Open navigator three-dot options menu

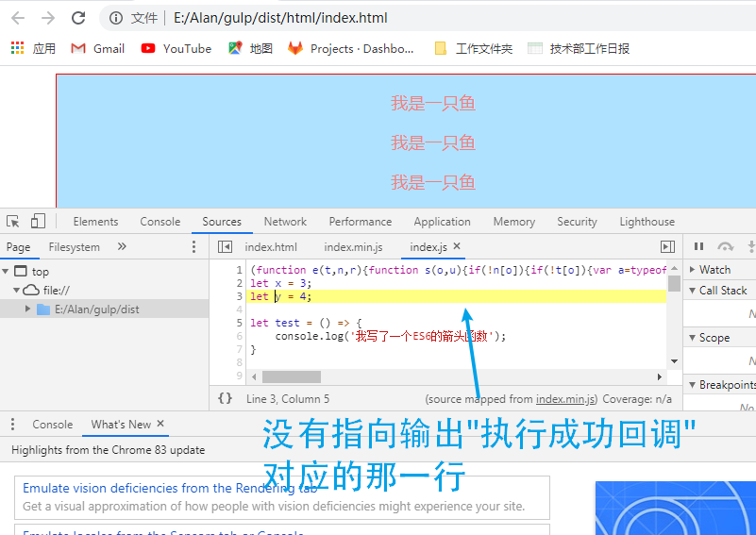[x=193, y=247]
